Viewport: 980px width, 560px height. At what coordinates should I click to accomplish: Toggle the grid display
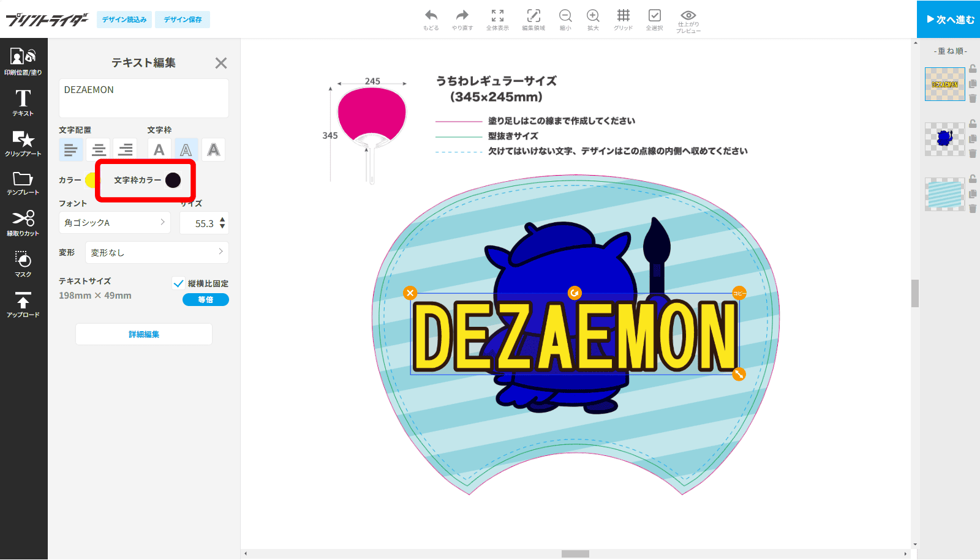pyautogui.click(x=624, y=20)
